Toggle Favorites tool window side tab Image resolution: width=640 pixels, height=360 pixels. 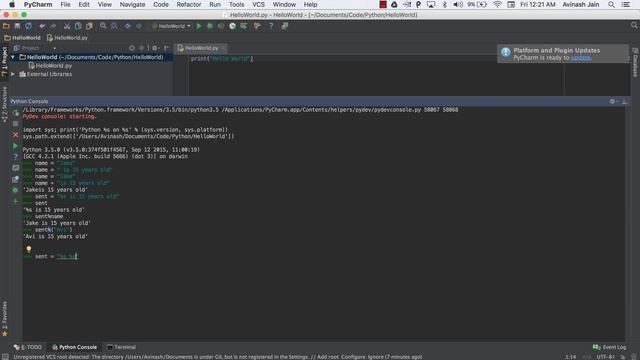pos(4,318)
